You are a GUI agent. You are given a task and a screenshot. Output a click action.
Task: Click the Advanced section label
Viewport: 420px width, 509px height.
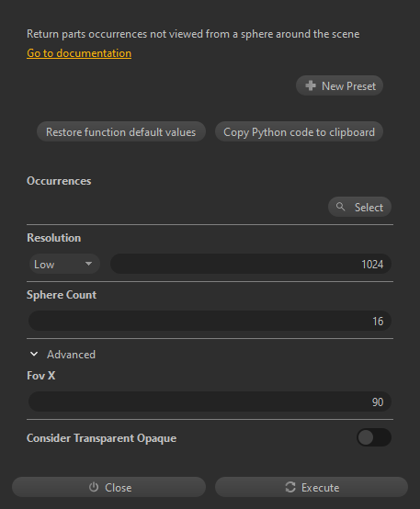[x=71, y=355]
